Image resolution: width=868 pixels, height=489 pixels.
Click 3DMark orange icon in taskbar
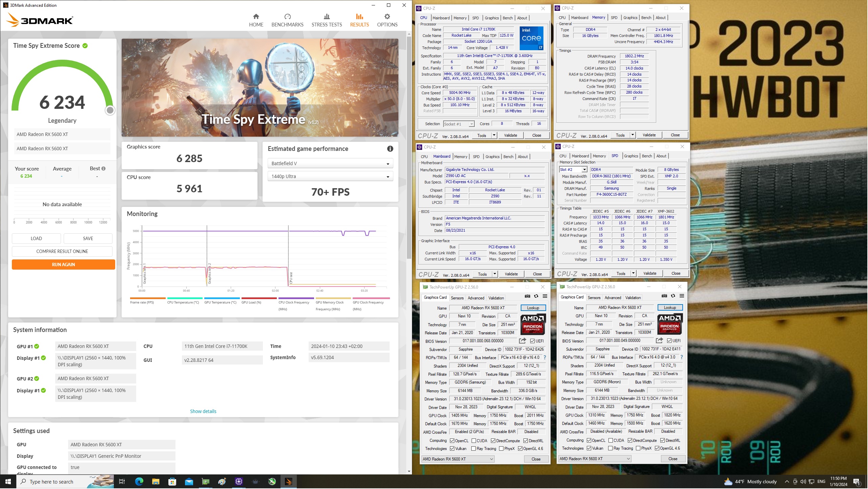click(289, 482)
